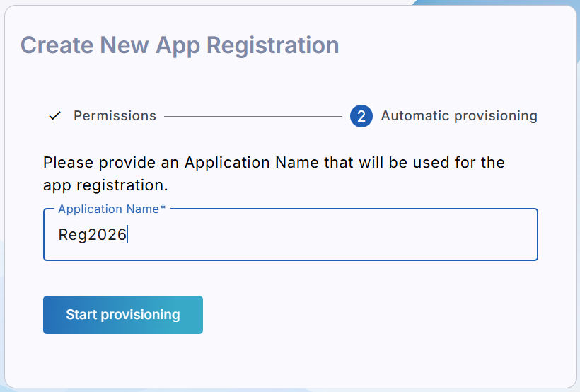Click the Create New App Registration heading

(180, 45)
